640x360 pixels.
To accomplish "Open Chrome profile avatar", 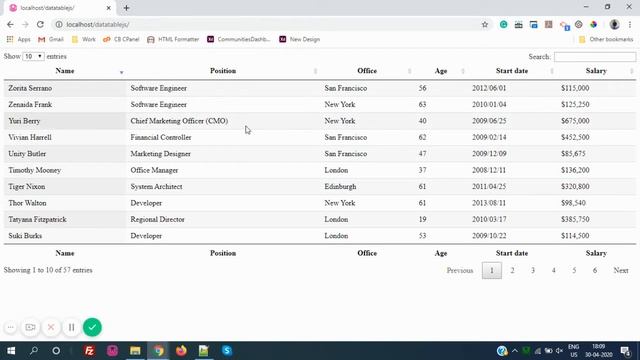I will click(x=614, y=24).
